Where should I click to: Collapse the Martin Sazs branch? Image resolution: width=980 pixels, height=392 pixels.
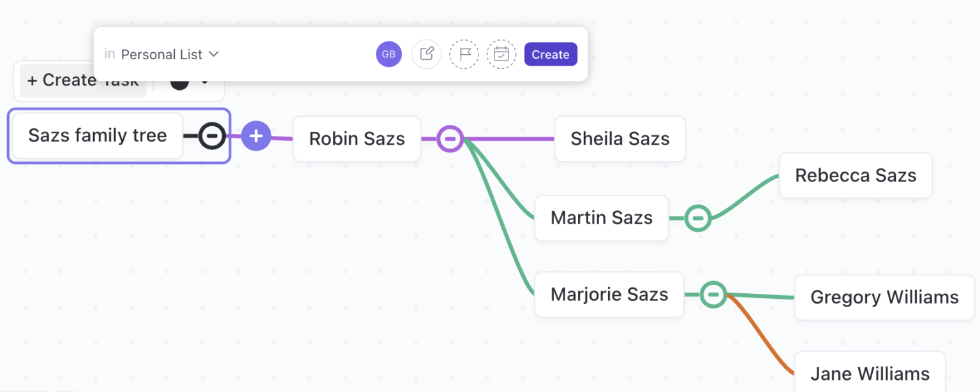(698, 218)
